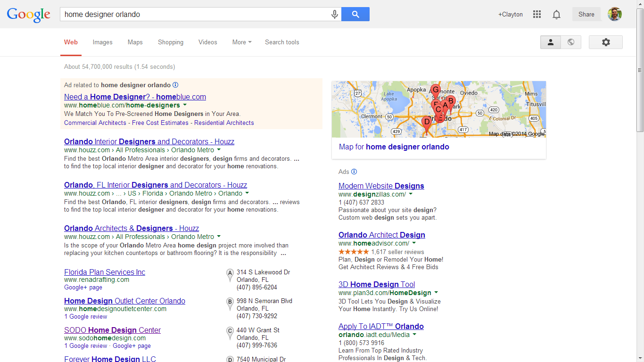The image size is (644, 362).
Task: Open the account profile picture
Action: click(x=615, y=14)
